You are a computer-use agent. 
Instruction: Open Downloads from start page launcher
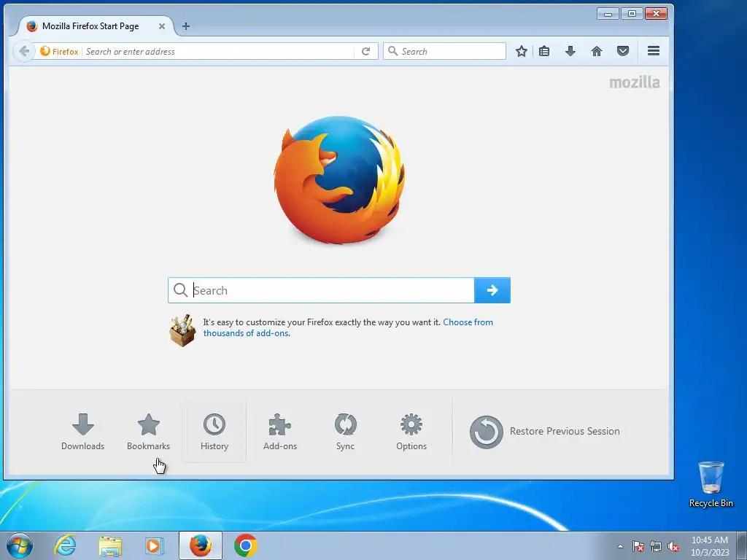tap(83, 432)
